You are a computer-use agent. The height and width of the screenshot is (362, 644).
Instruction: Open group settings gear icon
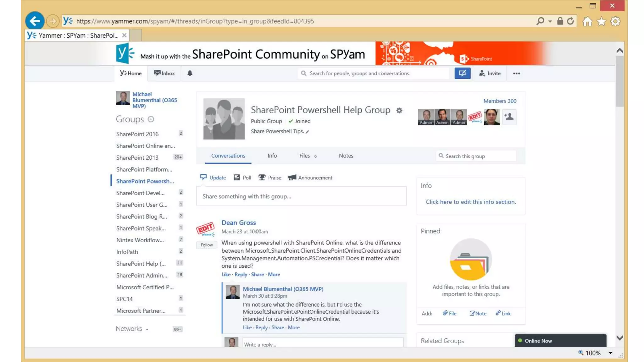[x=399, y=110]
